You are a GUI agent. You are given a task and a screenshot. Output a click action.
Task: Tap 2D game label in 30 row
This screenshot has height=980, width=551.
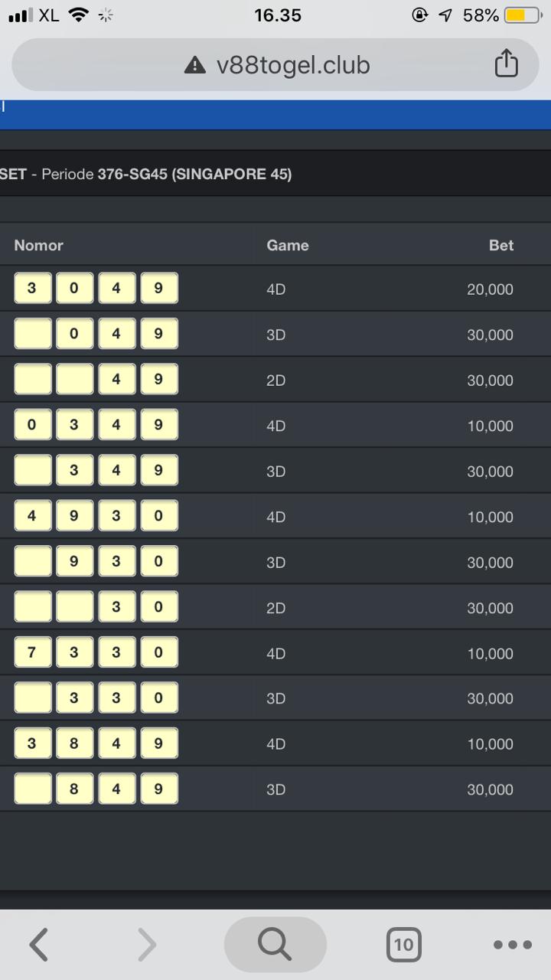click(x=275, y=608)
